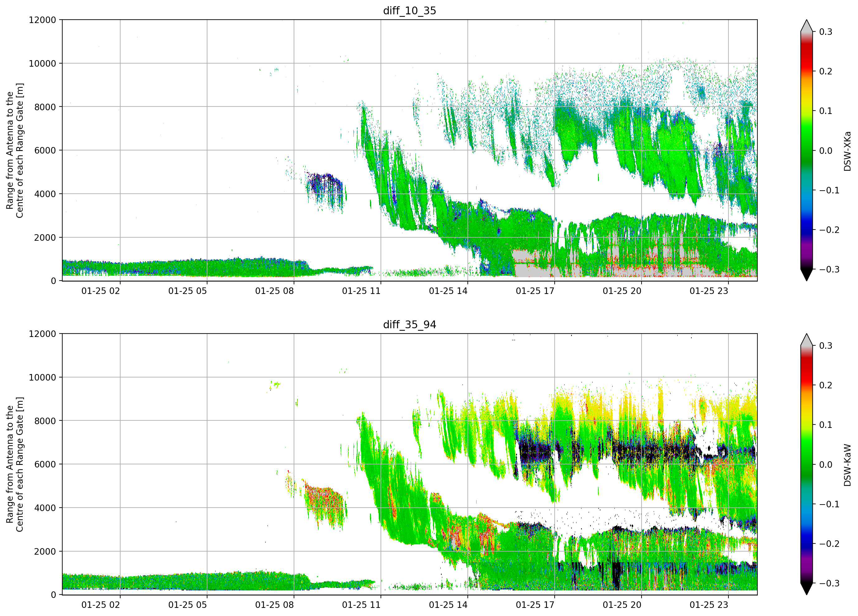Click the gray upper extend arrow of DSW-KaW colorbar

[807, 340]
